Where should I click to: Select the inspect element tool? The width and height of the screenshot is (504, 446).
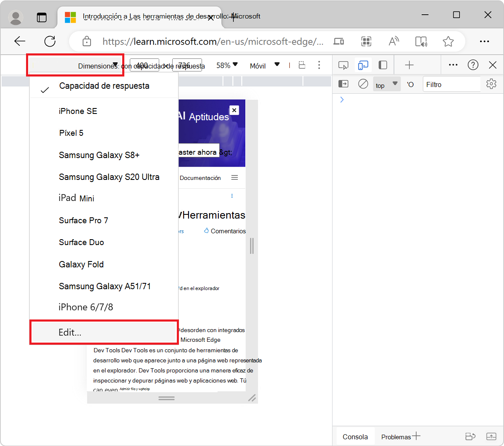[344, 65]
